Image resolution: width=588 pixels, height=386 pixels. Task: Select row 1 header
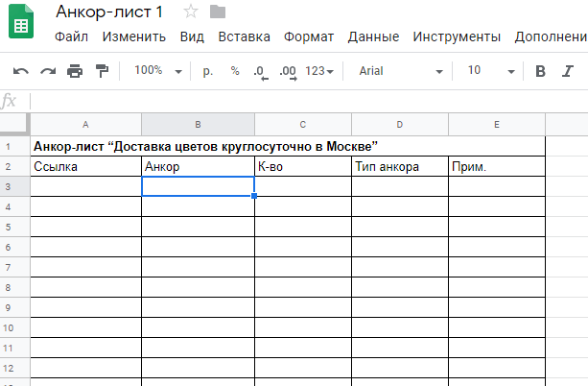pyautogui.click(x=14, y=147)
